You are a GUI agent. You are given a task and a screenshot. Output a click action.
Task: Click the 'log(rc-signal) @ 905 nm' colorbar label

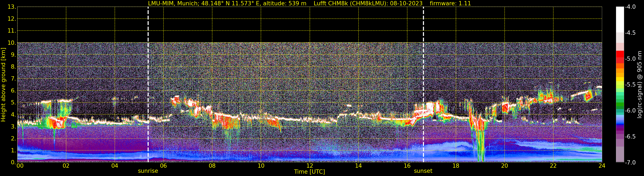pyautogui.click(x=640, y=85)
